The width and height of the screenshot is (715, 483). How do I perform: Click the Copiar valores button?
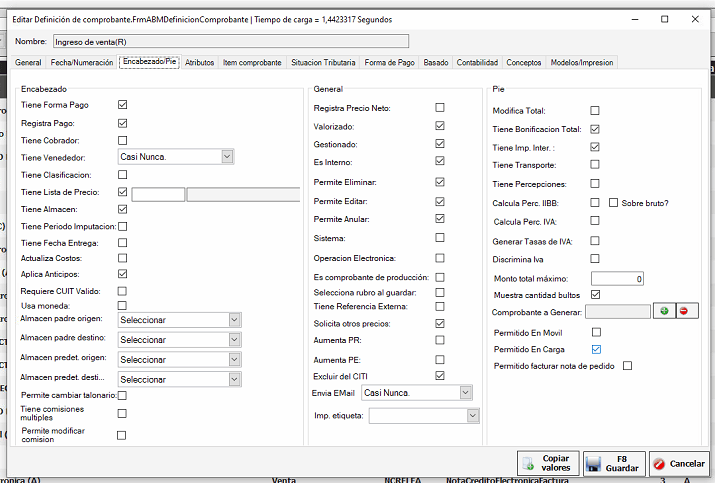[x=547, y=463]
